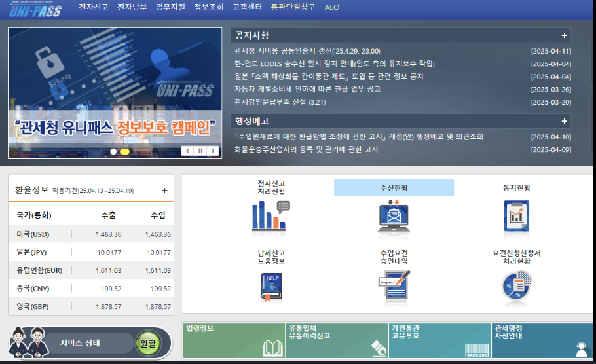Click the 수출 column header
This screenshot has width=596, height=364.
point(108,215)
